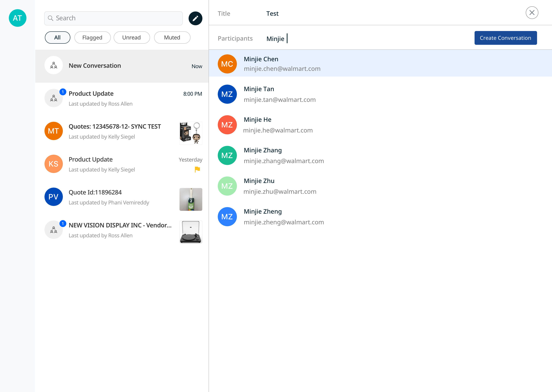
Task: Click your AT profile avatar
Action: click(17, 18)
